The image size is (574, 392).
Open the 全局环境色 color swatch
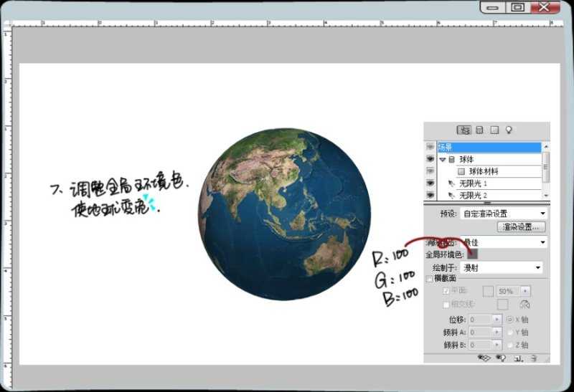(x=474, y=254)
